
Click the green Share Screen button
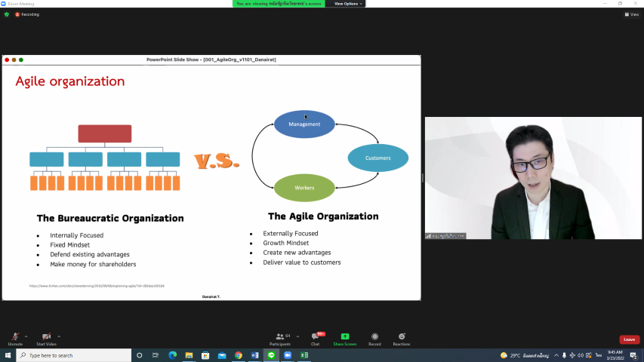344,338
